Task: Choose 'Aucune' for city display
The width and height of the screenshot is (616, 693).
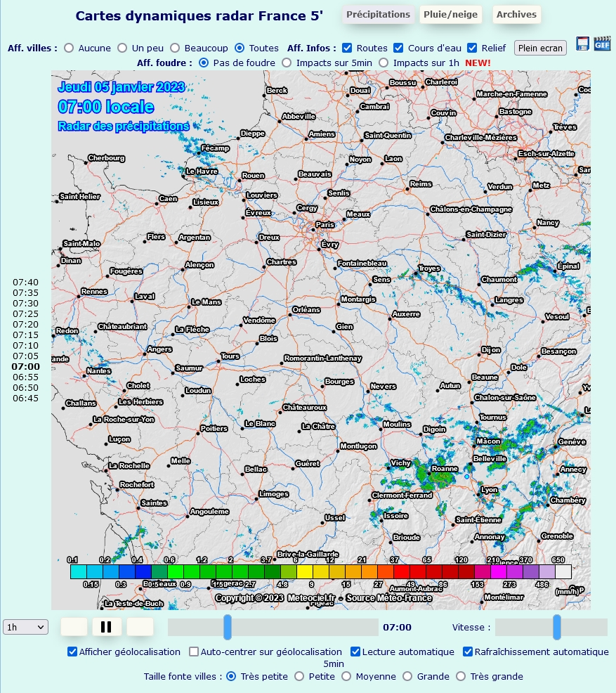Action: coord(69,48)
